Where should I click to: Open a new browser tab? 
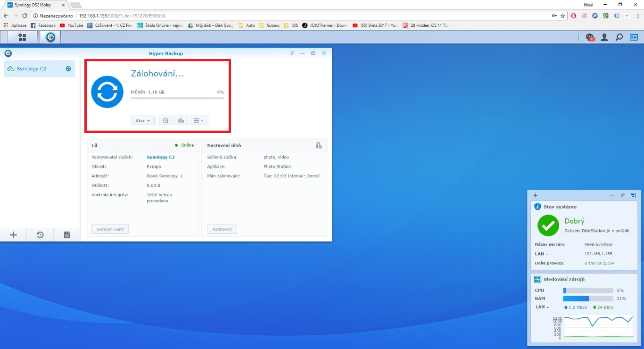click(76, 5)
